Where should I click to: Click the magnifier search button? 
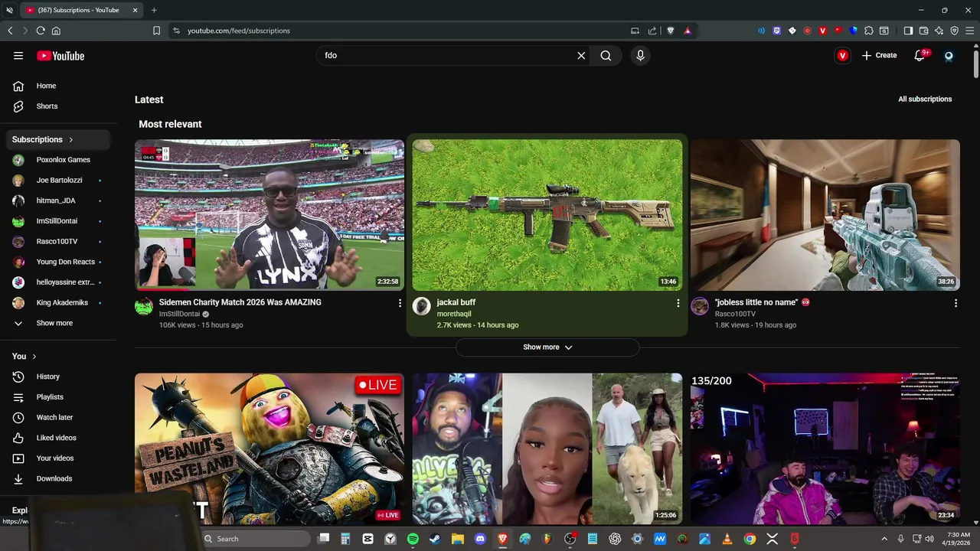click(x=606, y=55)
